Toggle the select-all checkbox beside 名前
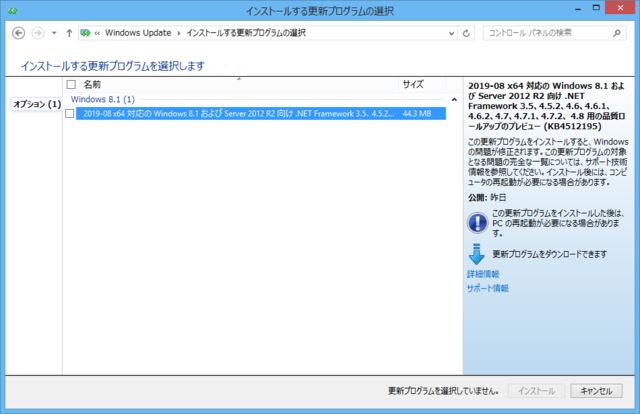 coord(71,85)
